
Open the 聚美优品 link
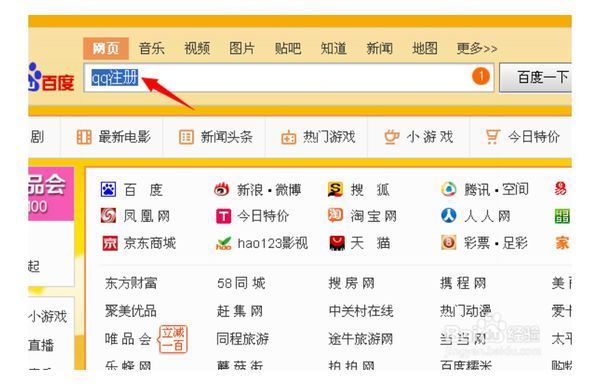point(131,311)
